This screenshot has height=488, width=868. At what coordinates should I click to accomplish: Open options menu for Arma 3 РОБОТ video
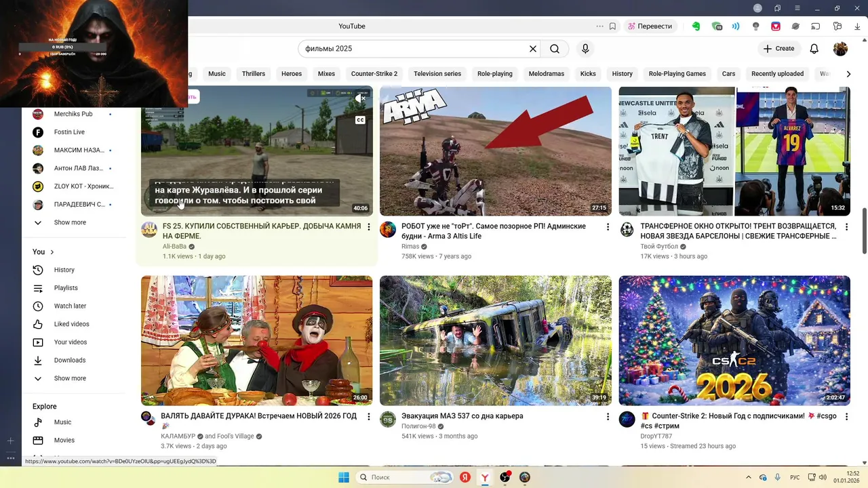(x=608, y=227)
